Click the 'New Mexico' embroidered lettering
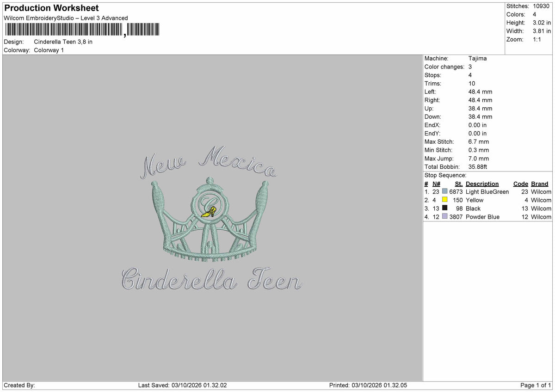 click(209, 163)
